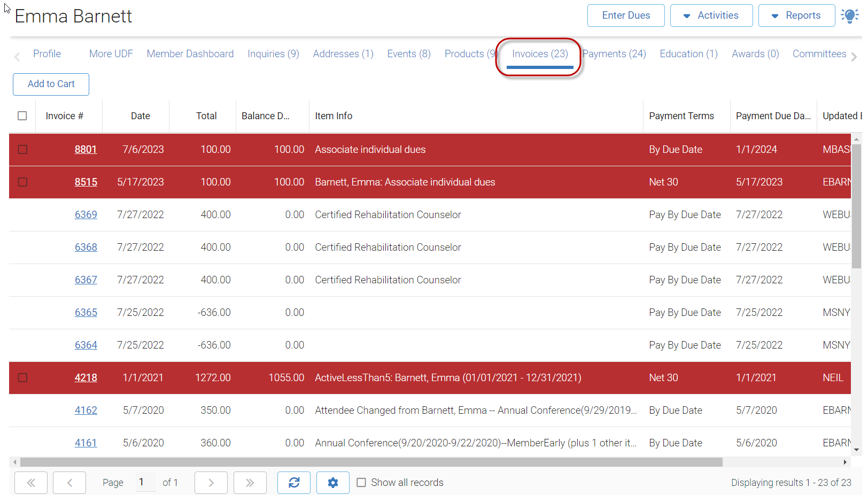
Task: Open invoice 6368 link
Action: coord(86,247)
